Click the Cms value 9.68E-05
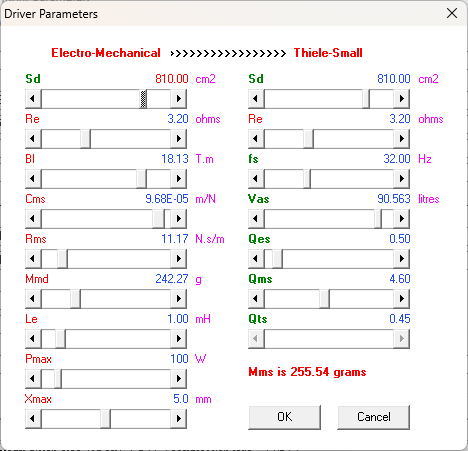The image size is (468, 451). (167, 199)
